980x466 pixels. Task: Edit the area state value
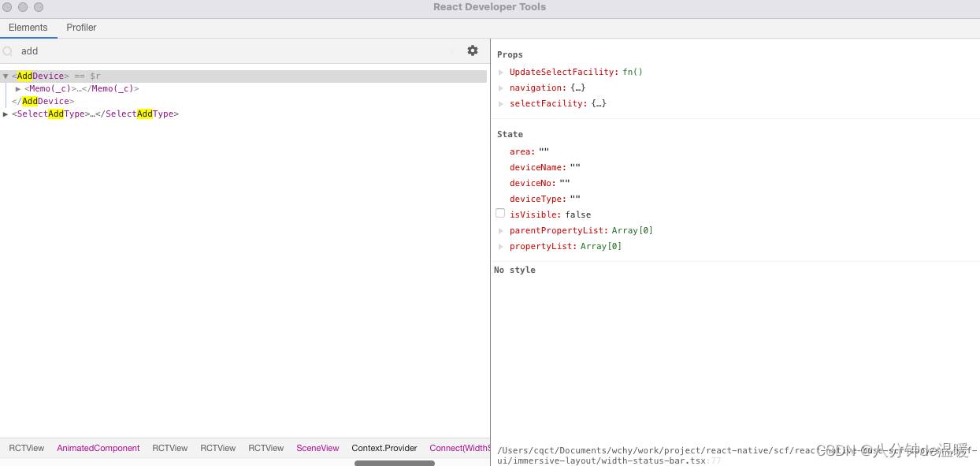coord(544,151)
